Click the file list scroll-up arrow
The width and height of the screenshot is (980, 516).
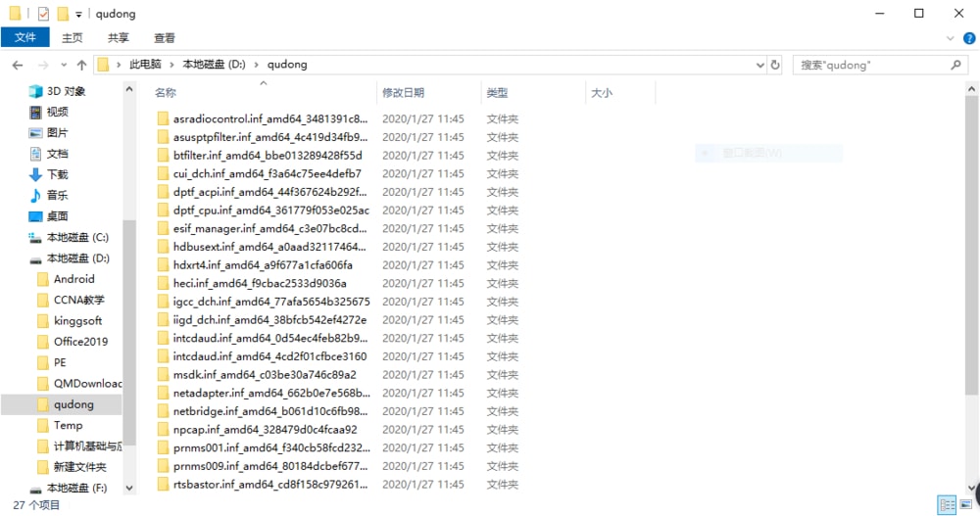[x=971, y=89]
